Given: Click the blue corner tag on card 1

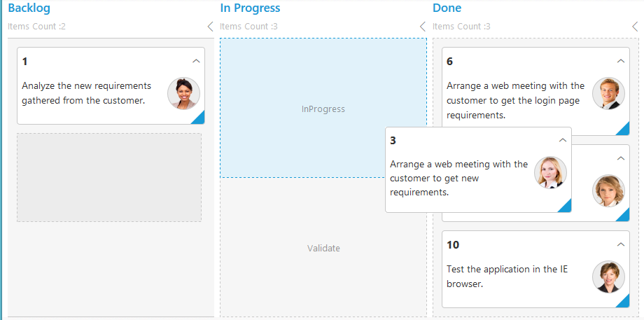Looking at the screenshot, I should [199, 118].
